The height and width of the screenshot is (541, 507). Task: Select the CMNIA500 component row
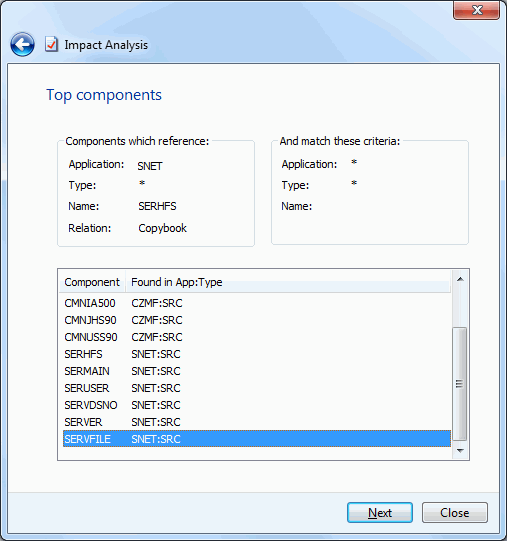pos(257,303)
